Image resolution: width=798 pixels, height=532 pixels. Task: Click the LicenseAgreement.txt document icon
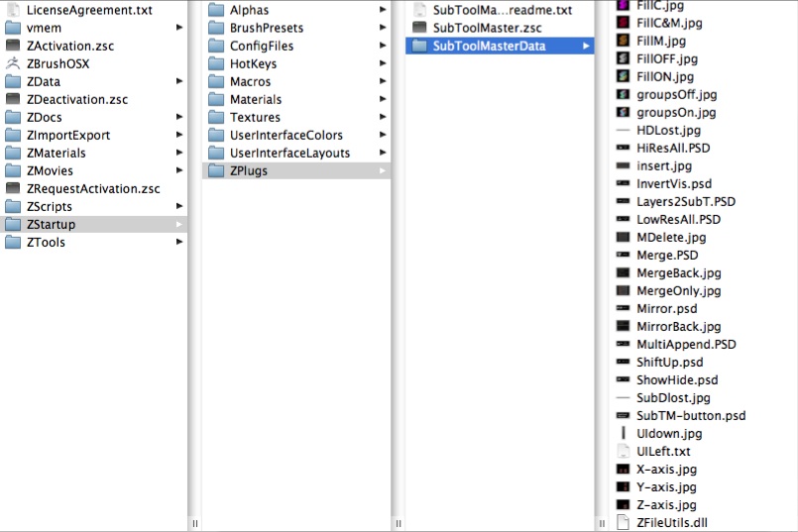pos(13,10)
